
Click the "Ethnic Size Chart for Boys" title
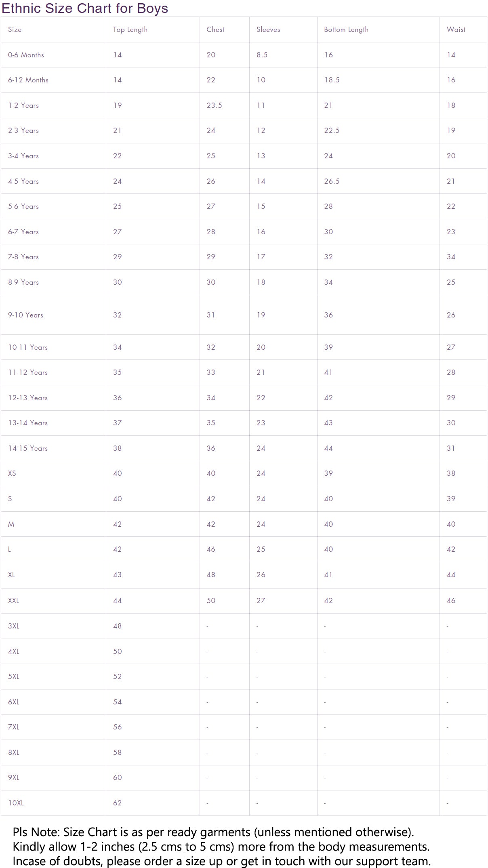85,8
